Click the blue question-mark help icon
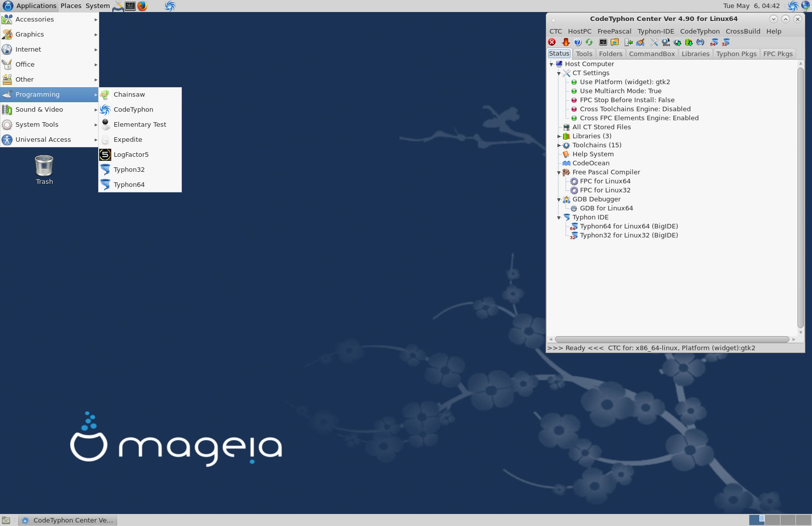This screenshot has height=526, width=812. click(578, 42)
